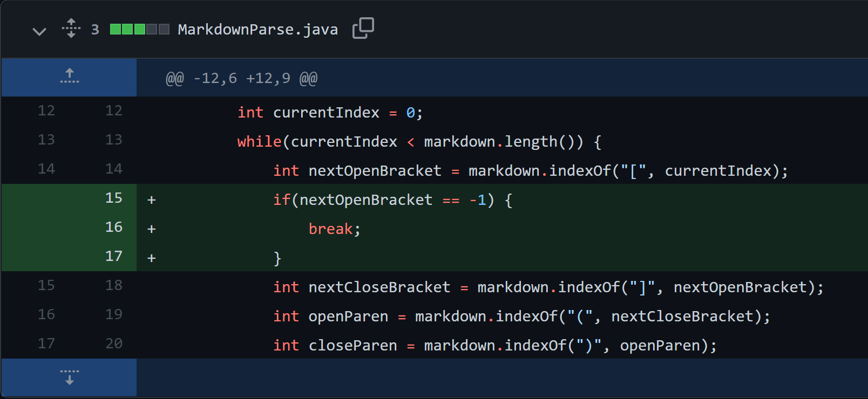Image resolution: width=868 pixels, height=399 pixels.
Task: Click the plus marker on the closing brace line
Action: tap(152, 258)
